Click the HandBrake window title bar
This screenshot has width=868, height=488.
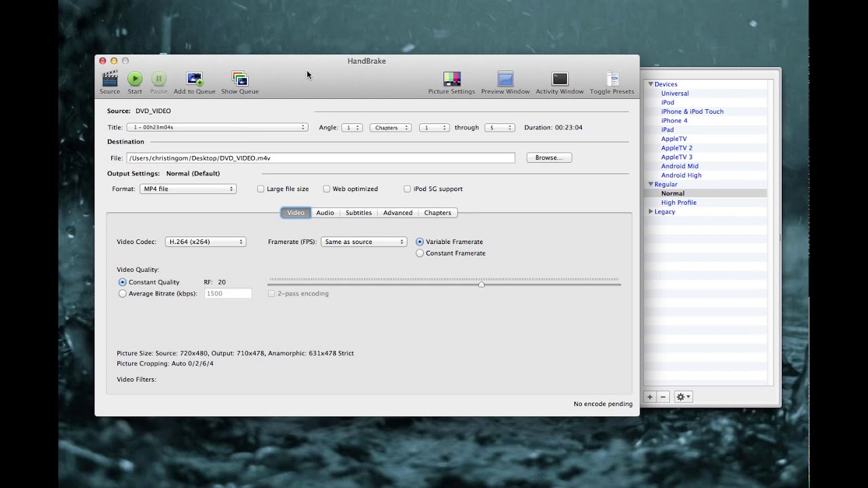pyautogui.click(x=367, y=61)
